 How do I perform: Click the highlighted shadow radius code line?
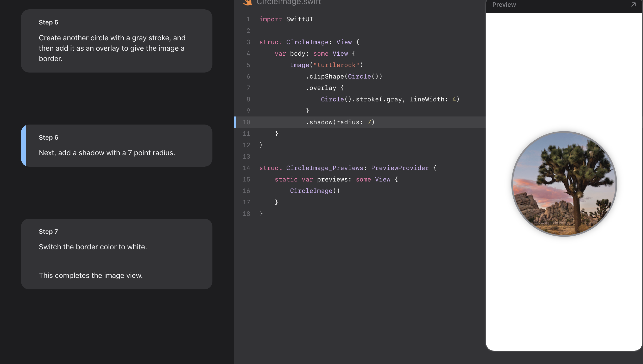[340, 122]
